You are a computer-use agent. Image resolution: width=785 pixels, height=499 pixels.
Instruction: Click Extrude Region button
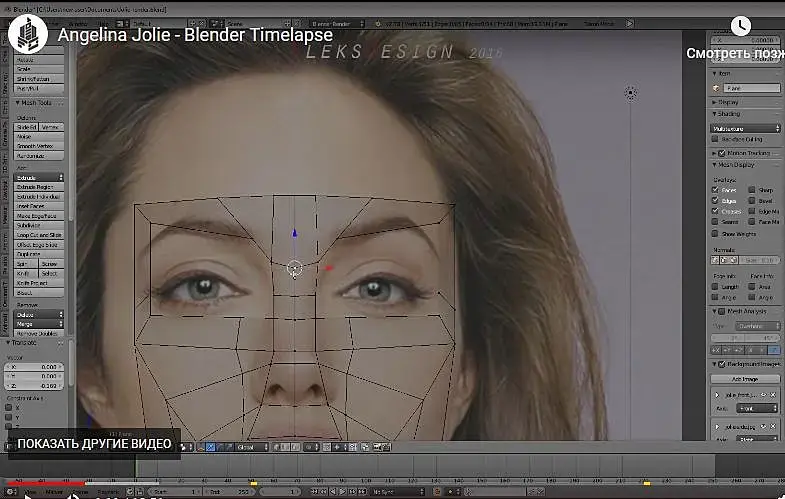[39, 187]
